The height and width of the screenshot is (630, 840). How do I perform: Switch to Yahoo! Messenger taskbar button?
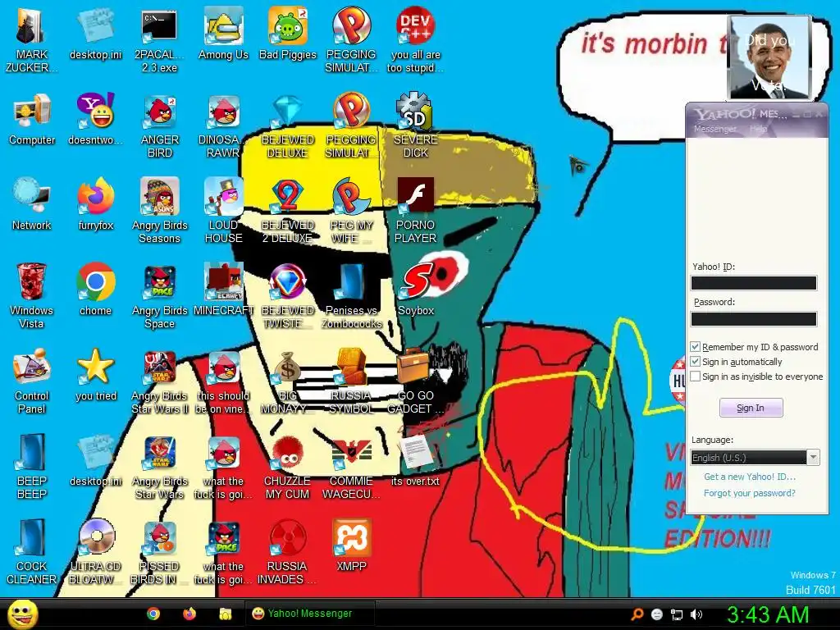click(309, 614)
